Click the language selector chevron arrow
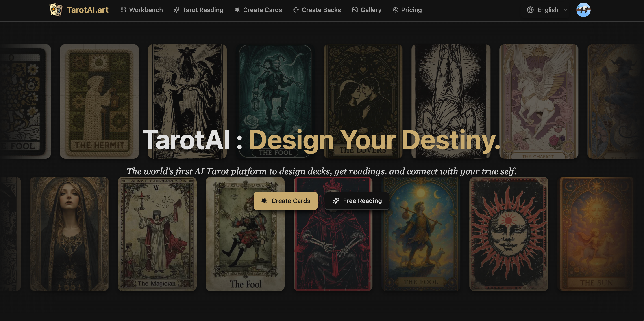 click(566, 10)
